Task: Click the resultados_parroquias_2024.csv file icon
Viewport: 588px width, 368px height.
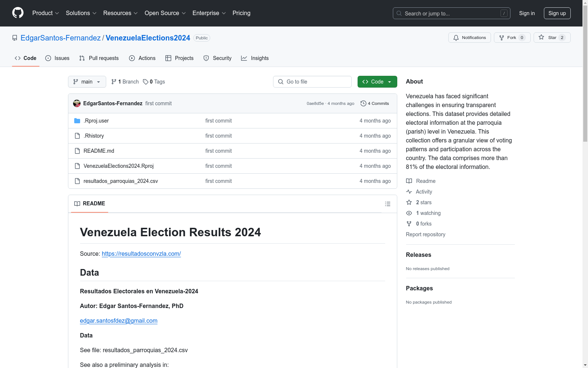Action: [77, 181]
